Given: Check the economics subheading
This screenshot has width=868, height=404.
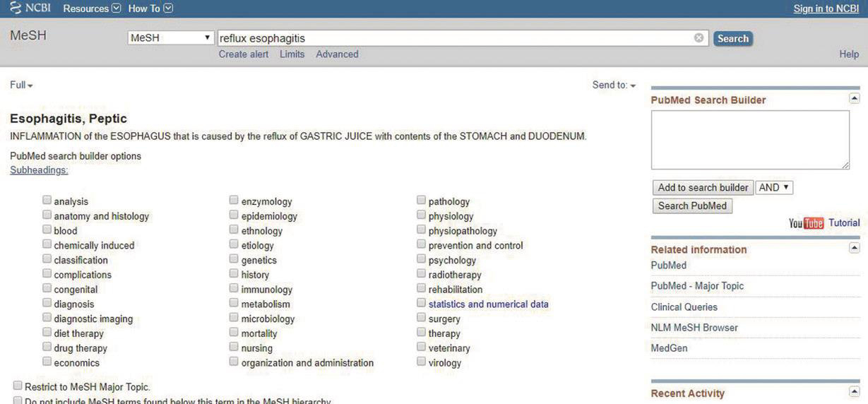Looking at the screenshot, I should pyautogui.click(x=47, y=362).
